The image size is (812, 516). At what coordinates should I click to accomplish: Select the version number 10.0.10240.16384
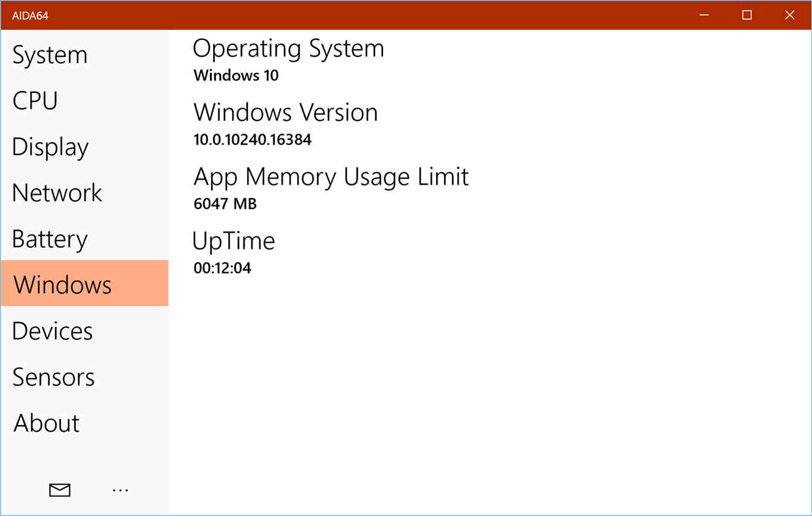pyautogui.click(x=252, y=139)
